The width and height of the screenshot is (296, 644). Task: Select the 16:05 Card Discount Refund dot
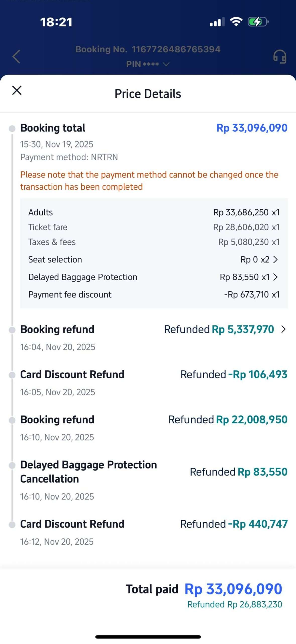pos(12,375)
